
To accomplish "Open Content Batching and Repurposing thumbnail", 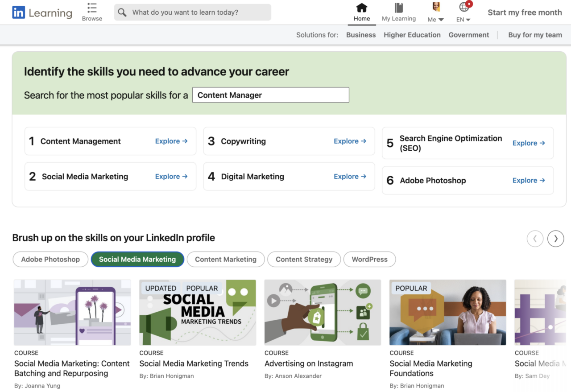I will coord(73,313).
